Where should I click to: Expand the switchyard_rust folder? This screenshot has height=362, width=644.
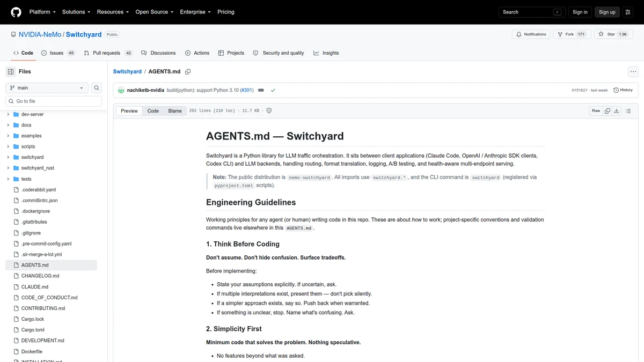pos(8,168)
